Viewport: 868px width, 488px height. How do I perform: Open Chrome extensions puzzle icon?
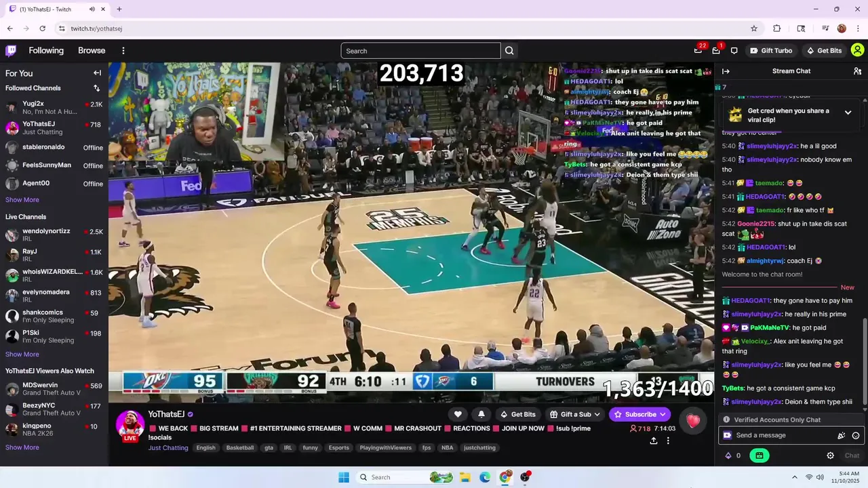tap(777, 28)
